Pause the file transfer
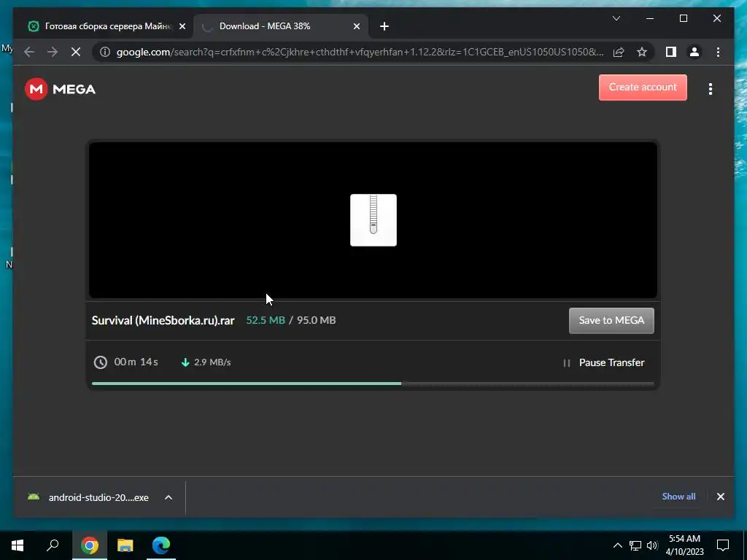Viewport: 747px width, 560px height. (x=603, y=363)
